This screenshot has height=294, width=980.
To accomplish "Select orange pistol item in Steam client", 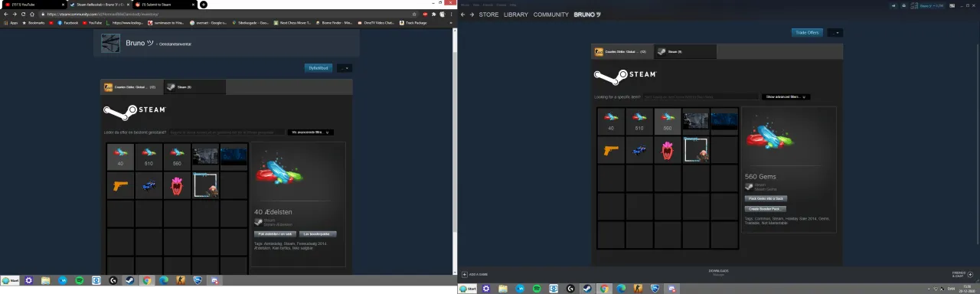I will (x=611, y=150).
